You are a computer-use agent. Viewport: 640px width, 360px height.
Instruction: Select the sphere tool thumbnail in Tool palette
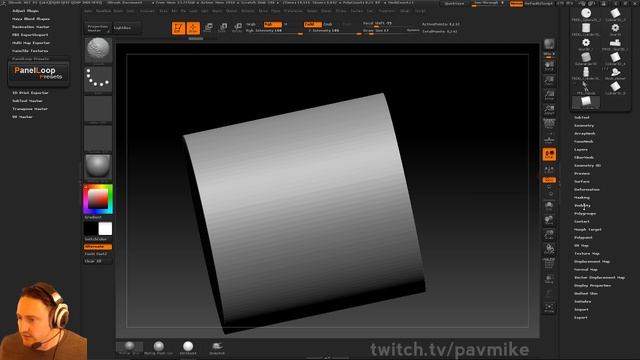tap(586, 13)
